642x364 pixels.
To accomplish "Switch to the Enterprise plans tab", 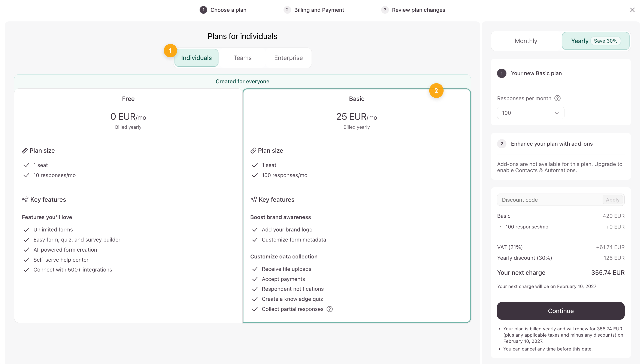I will 288,58.
